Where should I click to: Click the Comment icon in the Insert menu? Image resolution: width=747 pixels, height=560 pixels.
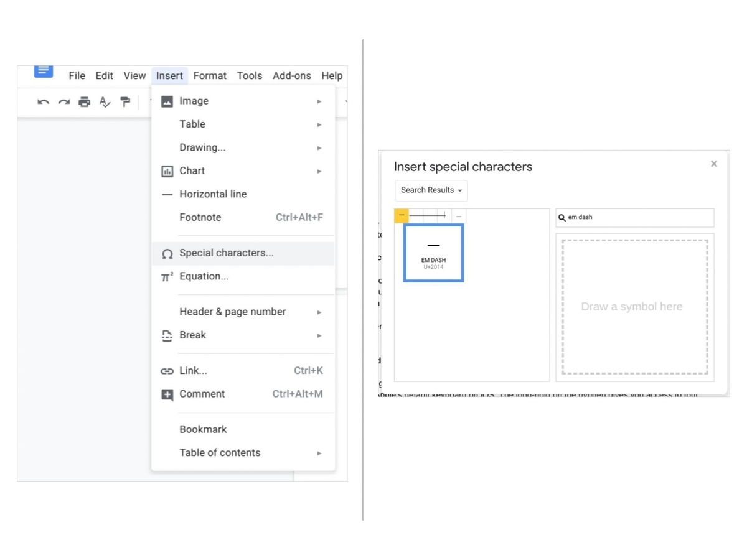[x=166, y=394]
